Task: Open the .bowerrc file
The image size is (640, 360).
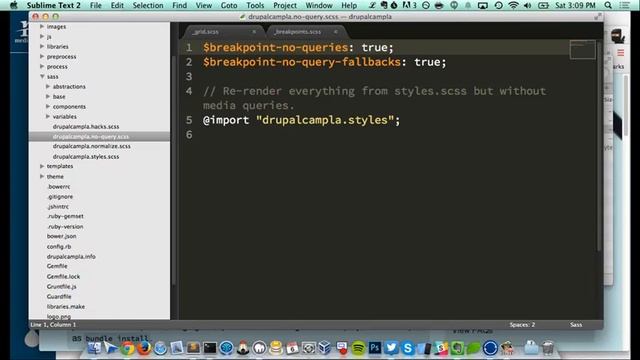Action: click(59, 187)
